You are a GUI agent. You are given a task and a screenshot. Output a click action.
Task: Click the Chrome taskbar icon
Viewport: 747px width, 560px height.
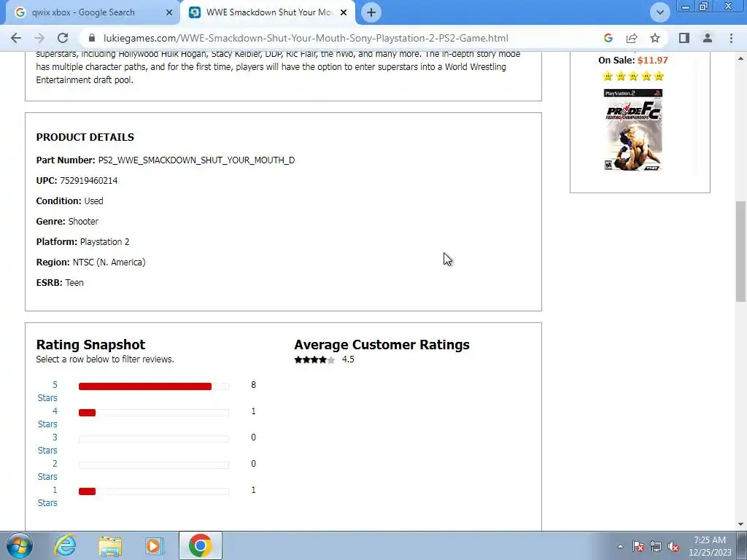click(201, 545)
